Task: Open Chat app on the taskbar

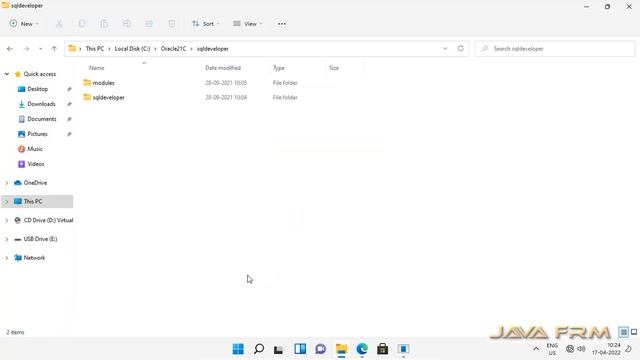Action: [321, 349]
